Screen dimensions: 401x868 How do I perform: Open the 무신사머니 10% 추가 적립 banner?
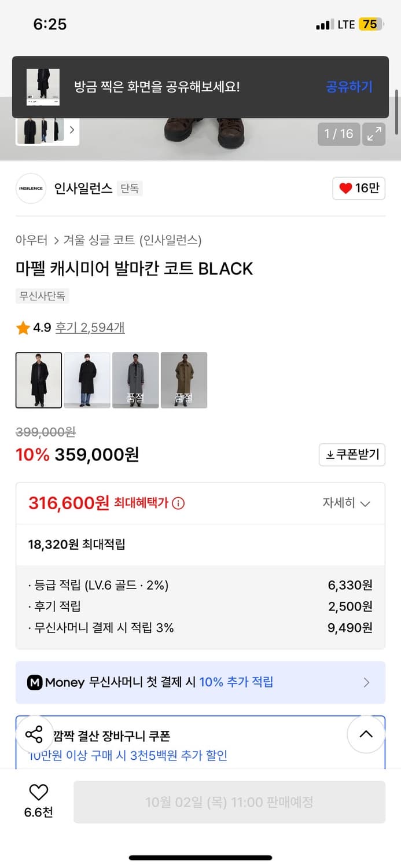200,683
